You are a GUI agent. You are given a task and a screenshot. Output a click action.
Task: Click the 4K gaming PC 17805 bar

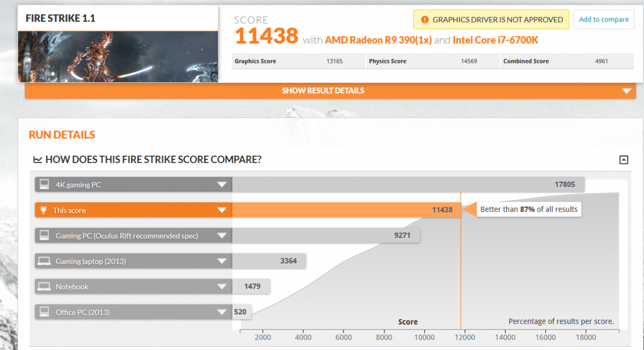click(408, 185)
